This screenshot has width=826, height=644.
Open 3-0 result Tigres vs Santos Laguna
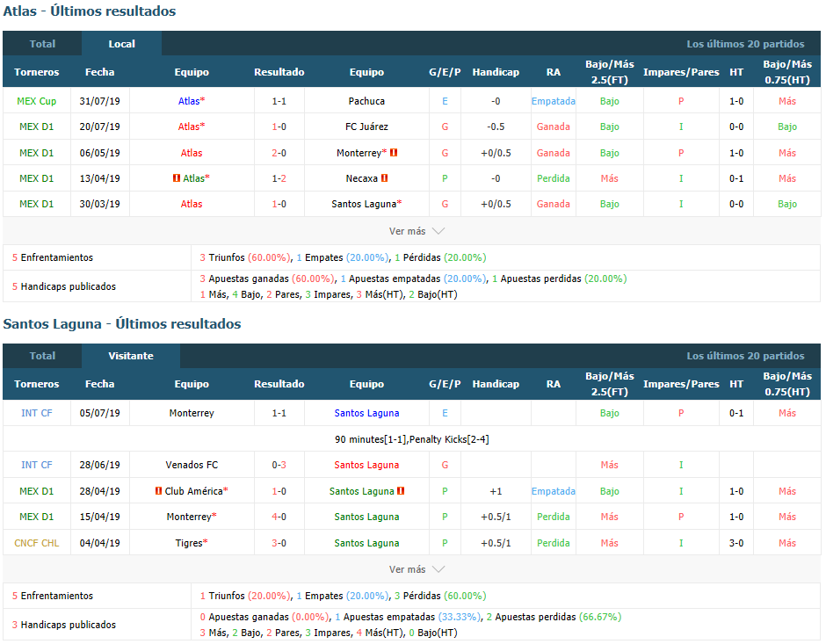279,543
